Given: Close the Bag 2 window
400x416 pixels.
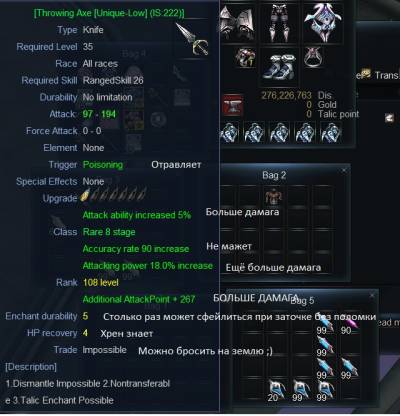Looking at the screenshot, I should click(x=344, y=171).
